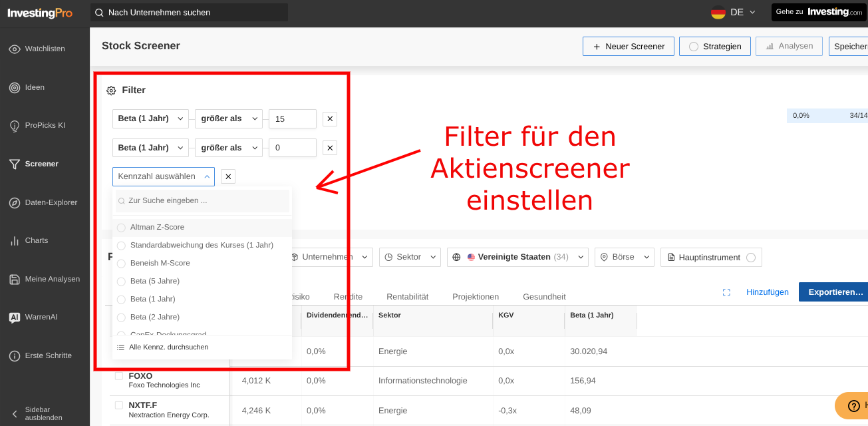
Task: Click the Sektor column header
Action: point(390,316)
